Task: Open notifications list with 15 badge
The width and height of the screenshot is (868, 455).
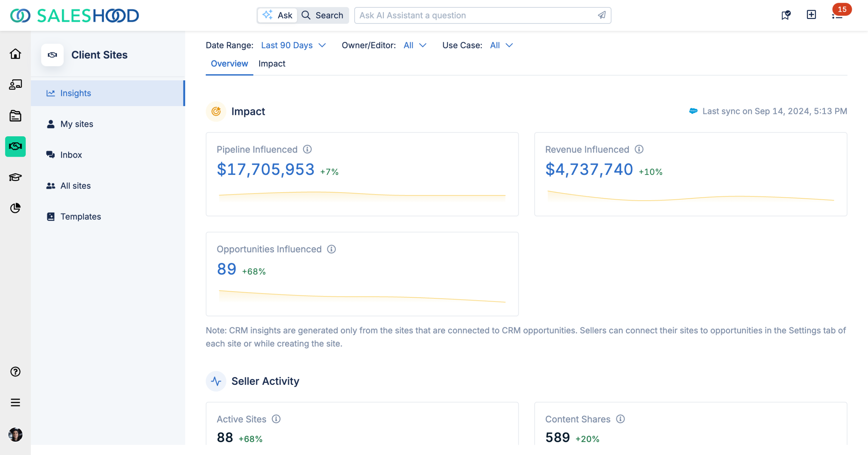Action: [837, 15]
